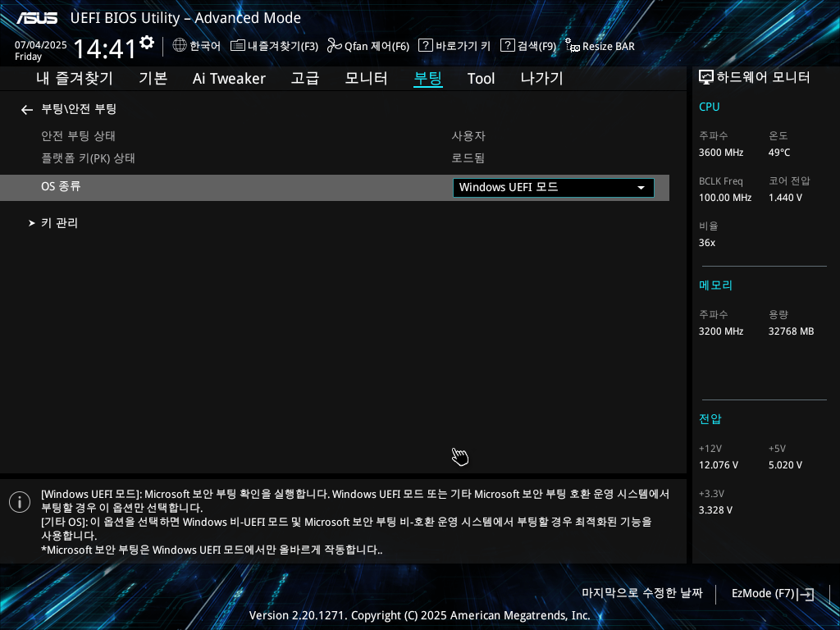Screen dimensions: 840x630
Task: Select the 부팅 tab
Action: tap(428, 79)
